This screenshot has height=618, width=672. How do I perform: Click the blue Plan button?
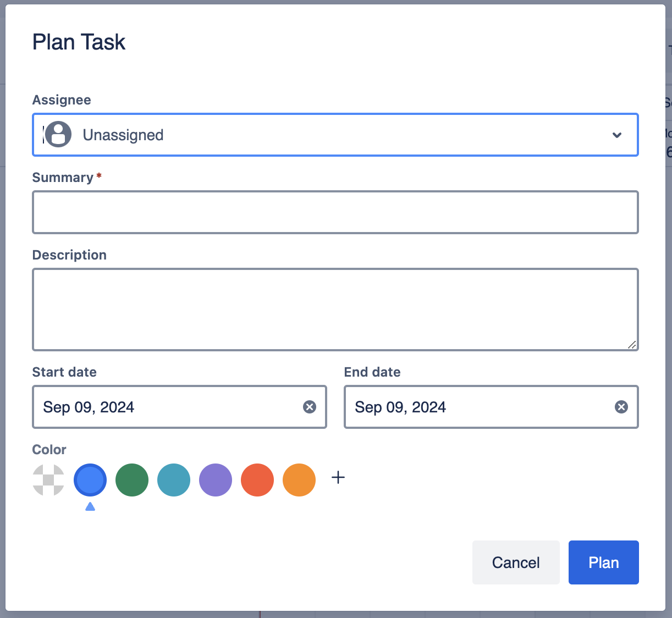coord(603,562)
